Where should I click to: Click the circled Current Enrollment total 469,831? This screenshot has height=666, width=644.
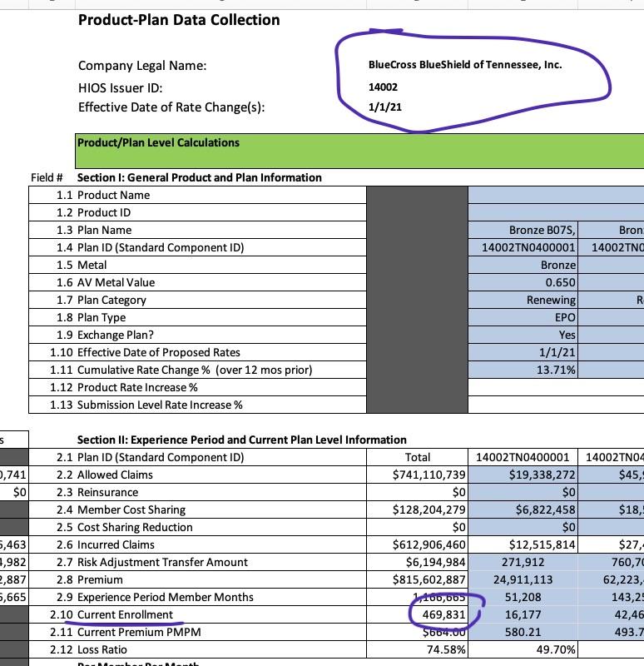pyautogui.click(x=445, y=614)
